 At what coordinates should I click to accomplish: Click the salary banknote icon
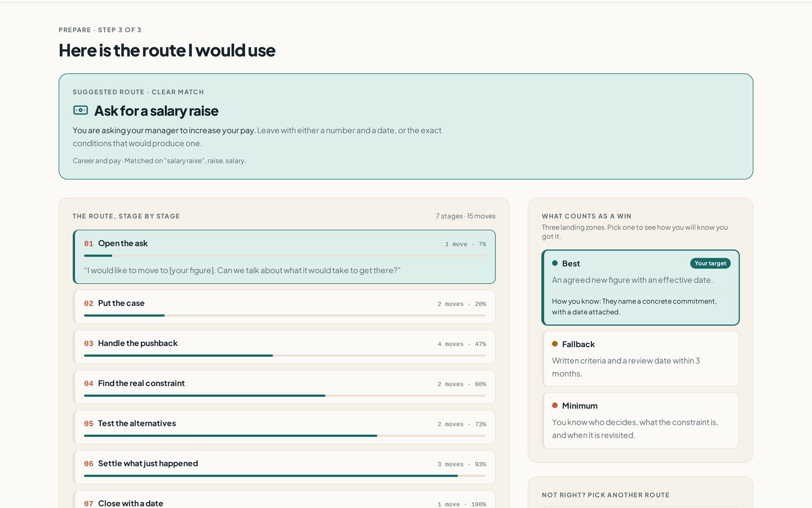click(81, 110)
